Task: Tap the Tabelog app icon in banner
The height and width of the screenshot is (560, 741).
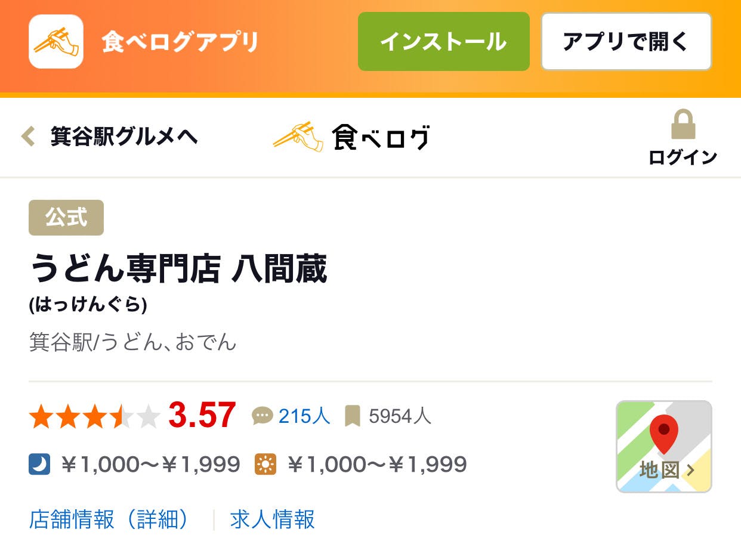Action: [56, 42]
